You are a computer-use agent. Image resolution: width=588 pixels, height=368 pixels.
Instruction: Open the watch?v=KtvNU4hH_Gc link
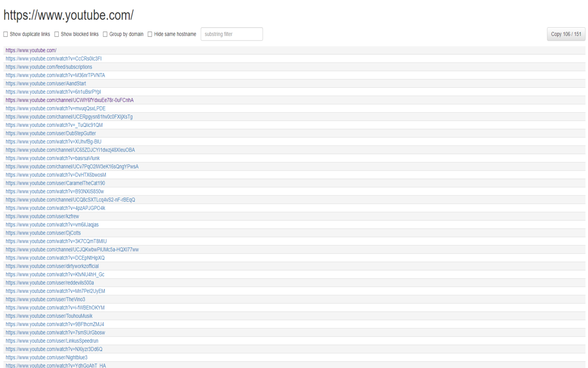point(55,274)
